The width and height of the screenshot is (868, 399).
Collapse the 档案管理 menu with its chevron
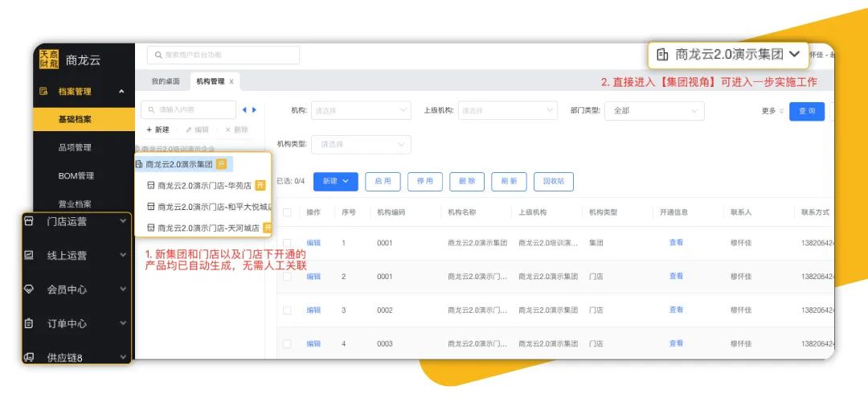pyautogui.click(x=122, y=92)
